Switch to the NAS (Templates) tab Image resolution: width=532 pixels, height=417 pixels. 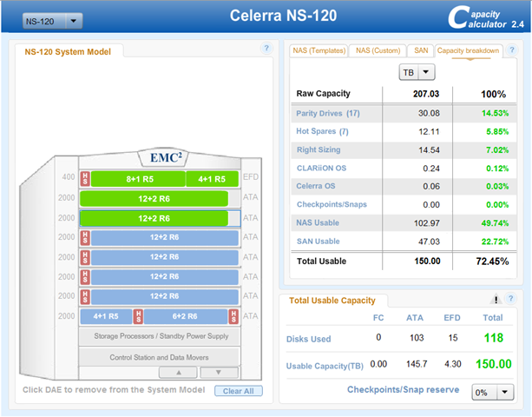318,50
